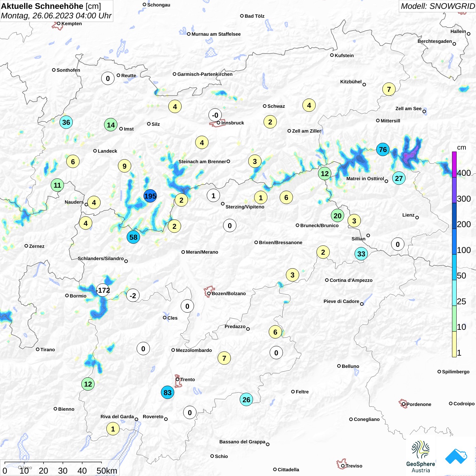Select the station marker showing 33 near Sillian
Viewport: 476px width, 476px height.
[x=361, y=254]
